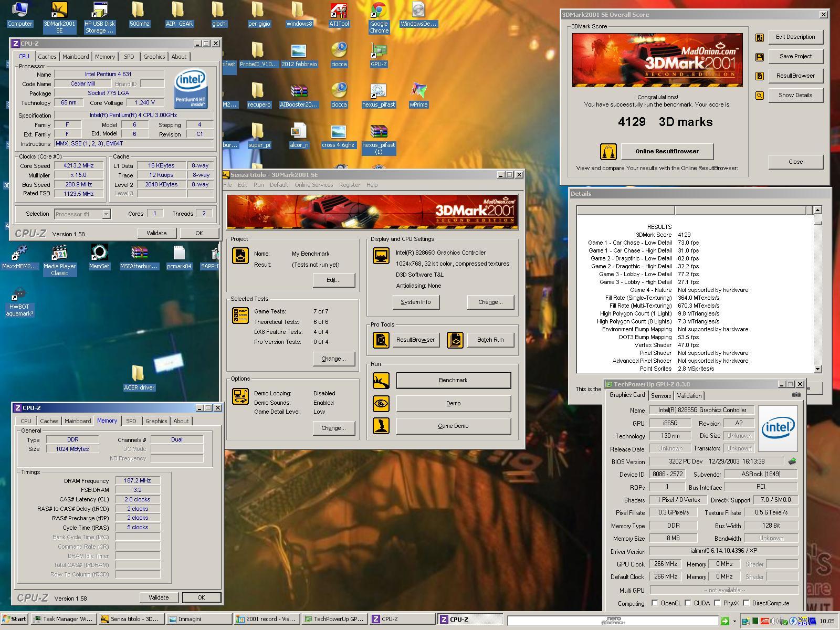Viewport: 840px width, 630px height.
Task: Click OK button in bottom CPU-Z window
Action: 201,597
